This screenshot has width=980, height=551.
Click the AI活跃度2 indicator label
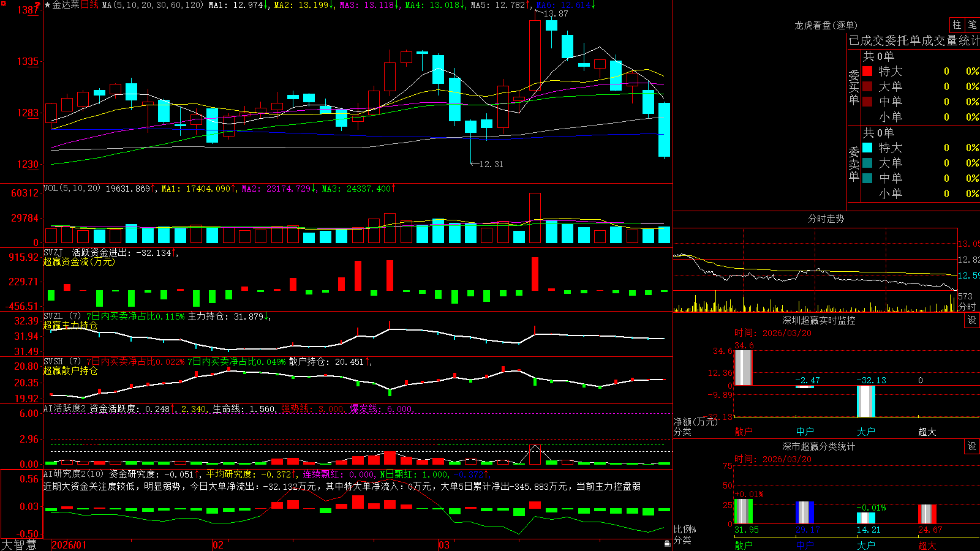tap(65, 408)
